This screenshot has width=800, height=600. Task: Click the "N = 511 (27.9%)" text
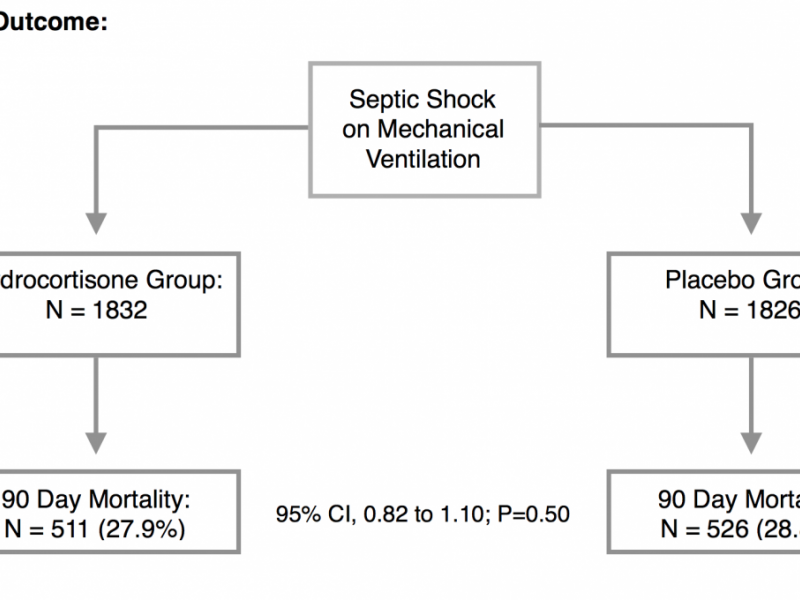tap(95, 529)
